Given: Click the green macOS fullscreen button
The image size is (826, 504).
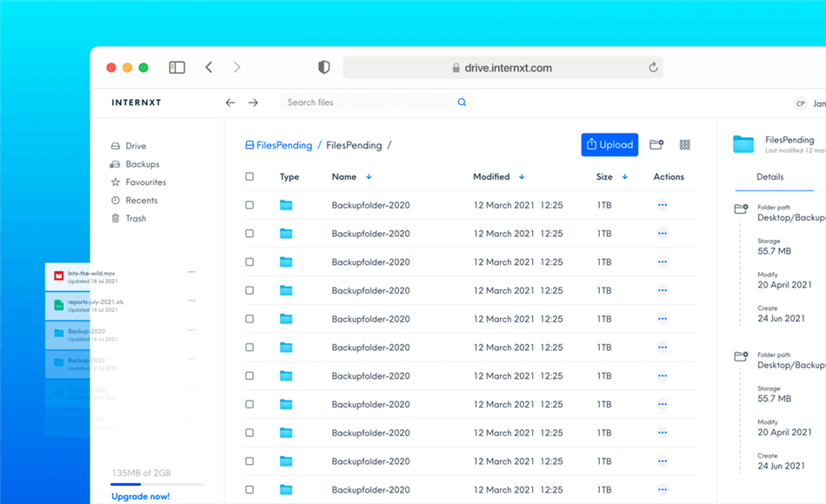Looking at the screenshot, I should pos(143,68).
